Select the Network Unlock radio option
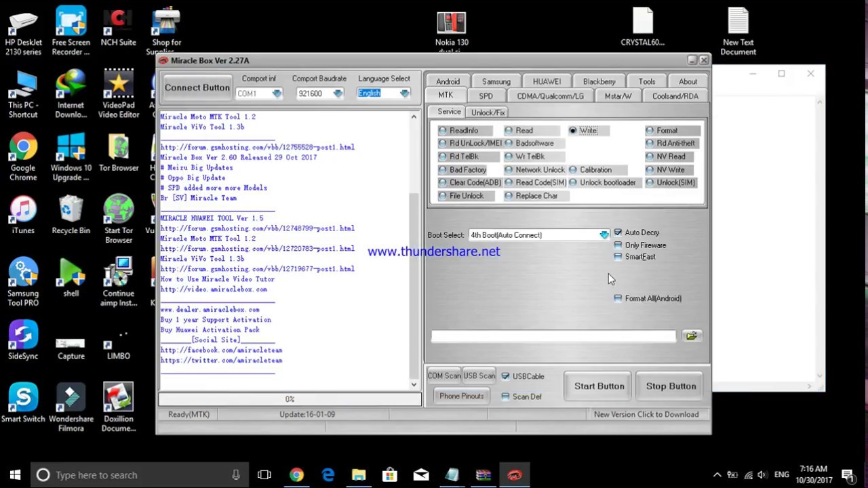 (x=534, y=169)
